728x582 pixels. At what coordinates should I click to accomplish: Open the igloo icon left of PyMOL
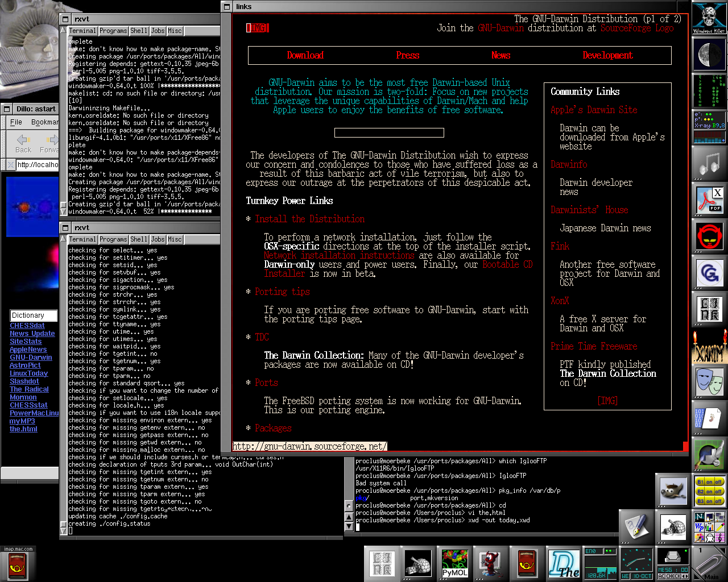tap(418, 563)
